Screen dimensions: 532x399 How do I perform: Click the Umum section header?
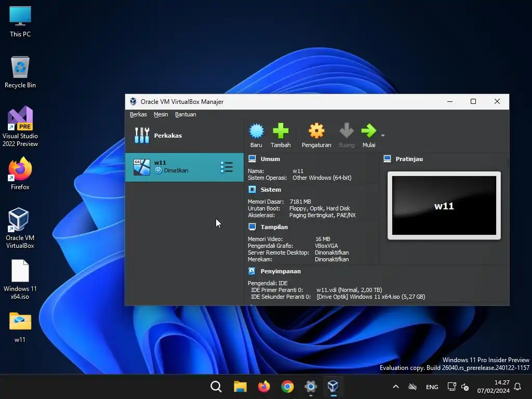coord(270,159)
